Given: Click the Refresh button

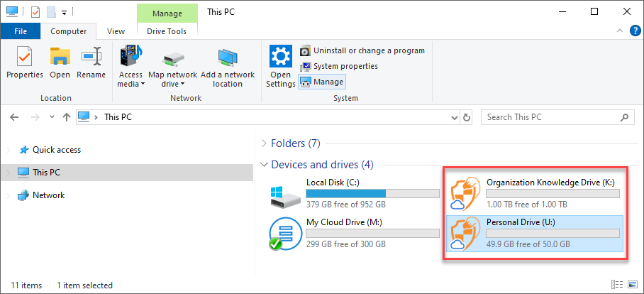Looking at the screenshot, I should click(467, 117).
